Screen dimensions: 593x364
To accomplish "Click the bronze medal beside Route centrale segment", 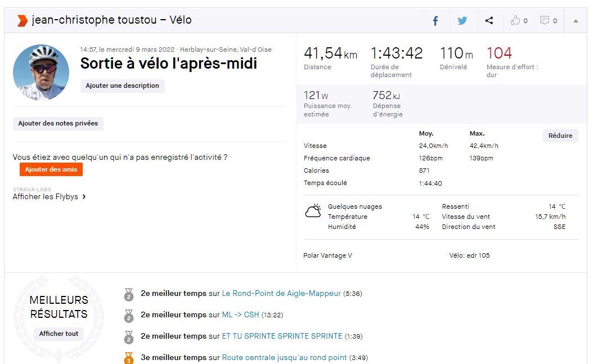I will (x=129, y=358).
